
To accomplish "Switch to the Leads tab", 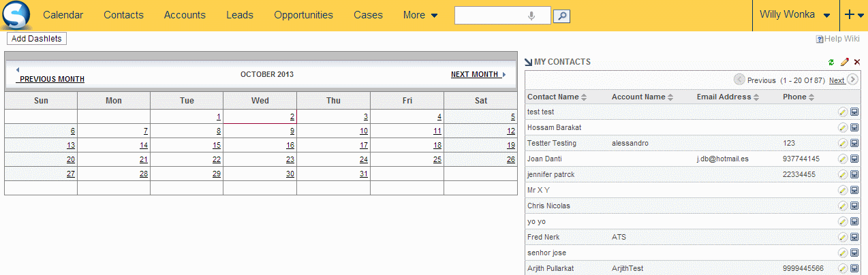I will click(x=239, y=15).
